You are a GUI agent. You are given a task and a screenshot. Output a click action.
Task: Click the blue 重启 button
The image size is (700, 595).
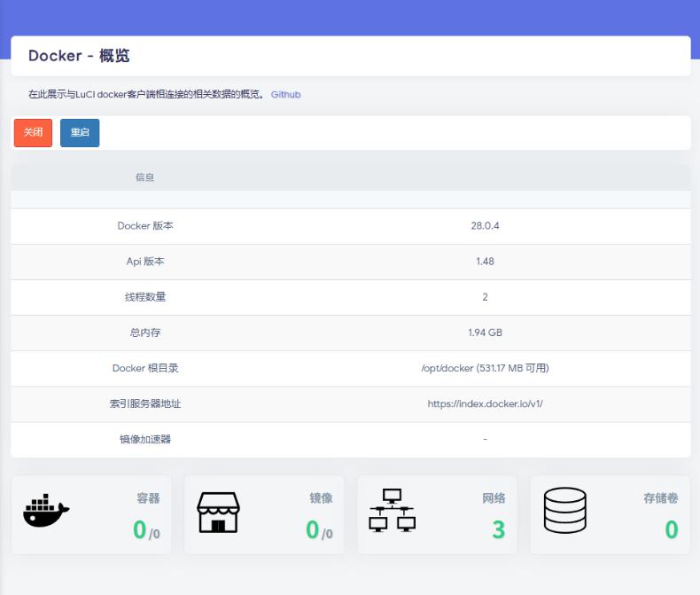80,133
